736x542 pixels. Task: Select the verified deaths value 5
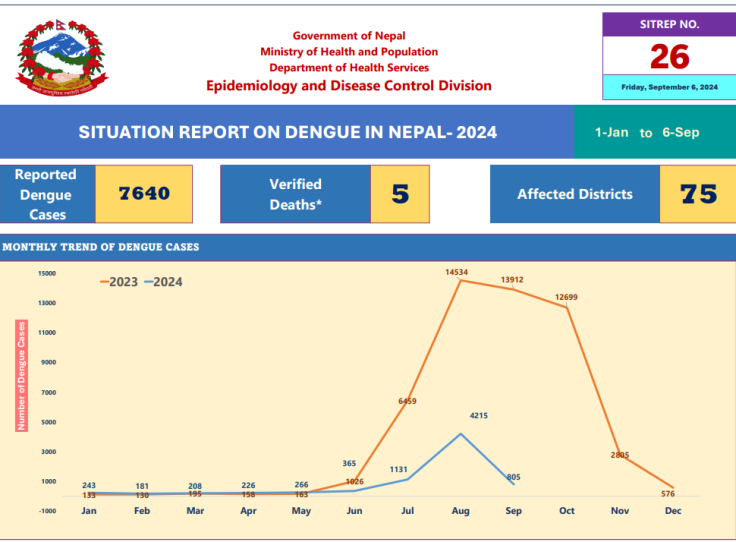pos(400,194)
